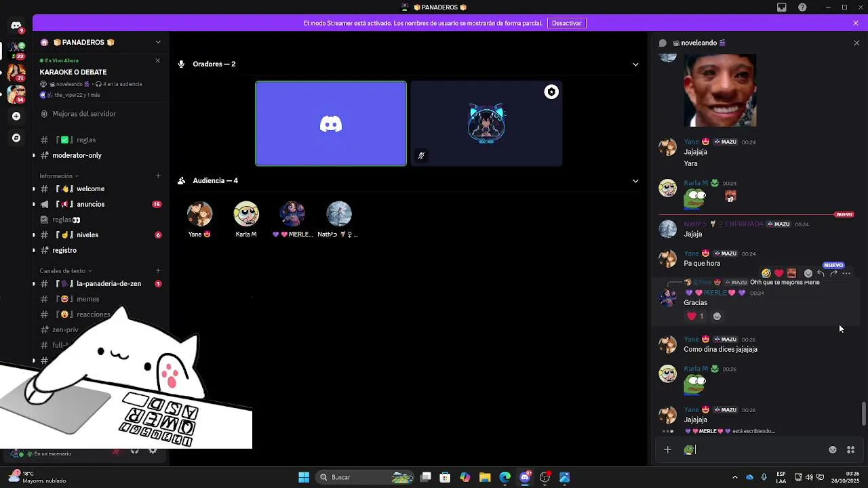Open the memes channel
This screenshot has width=868, height=488.
click(x=101, y=299)
